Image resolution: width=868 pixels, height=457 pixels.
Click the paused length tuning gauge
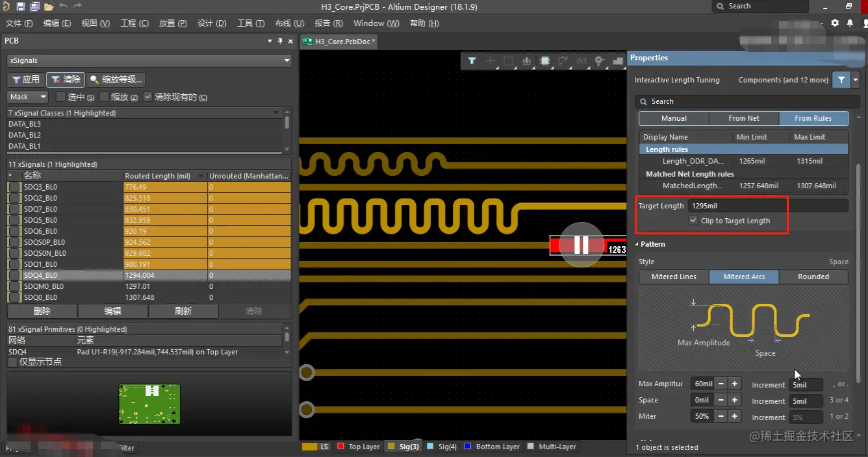pyautogui.click(x=581, y=245)
